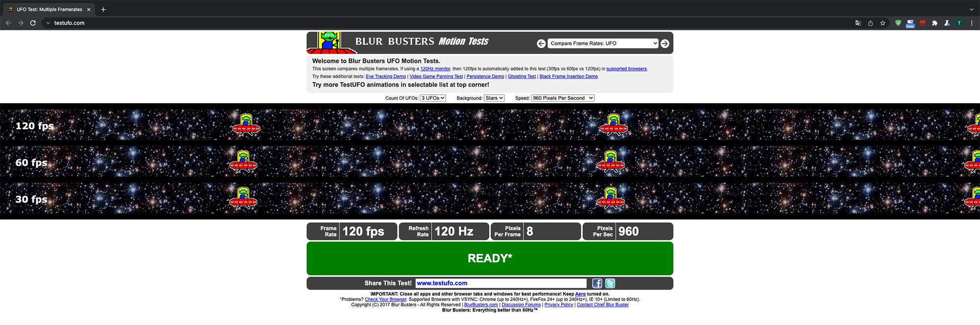The width and height of the screenshot is (980, 325).
Task: Click the 30 fps lane label
Action: coord(31,199)
